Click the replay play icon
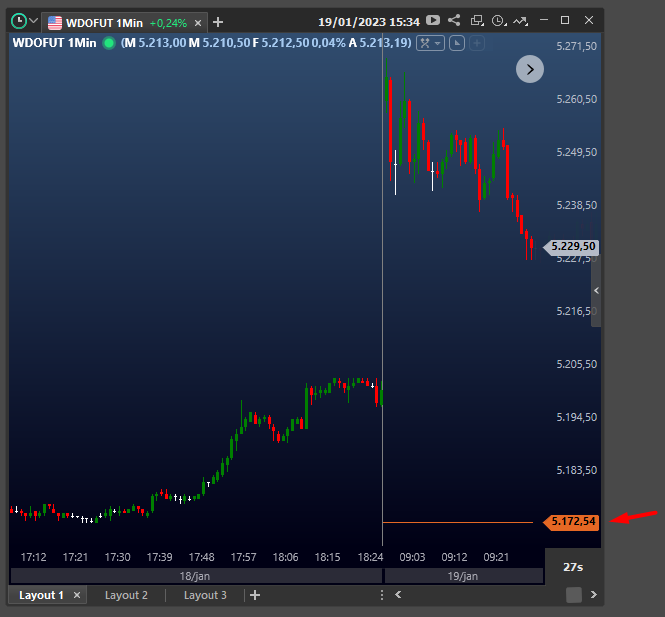 pyautogui.click(x=433, y=20)
